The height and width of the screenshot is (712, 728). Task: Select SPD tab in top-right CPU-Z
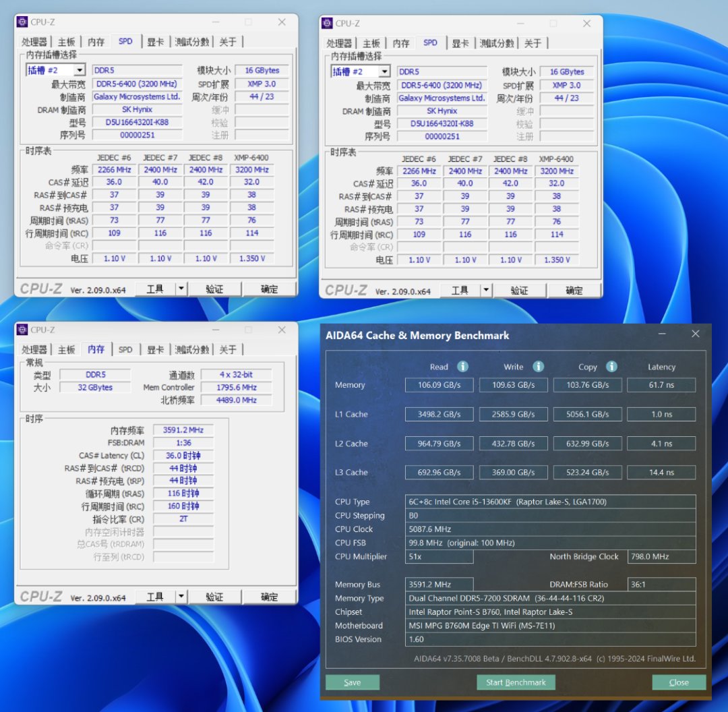(430, 42)
